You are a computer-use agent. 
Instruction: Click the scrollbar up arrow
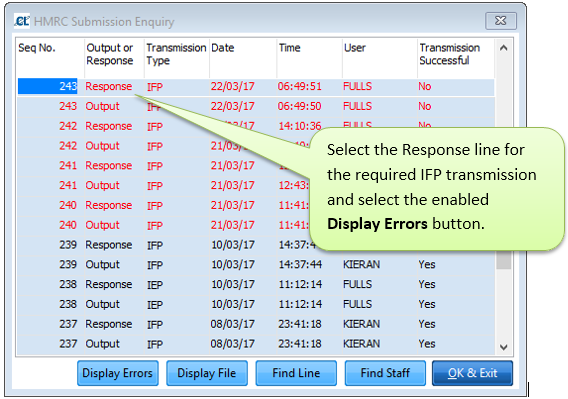pyautogui.click(x=504, y=48)
